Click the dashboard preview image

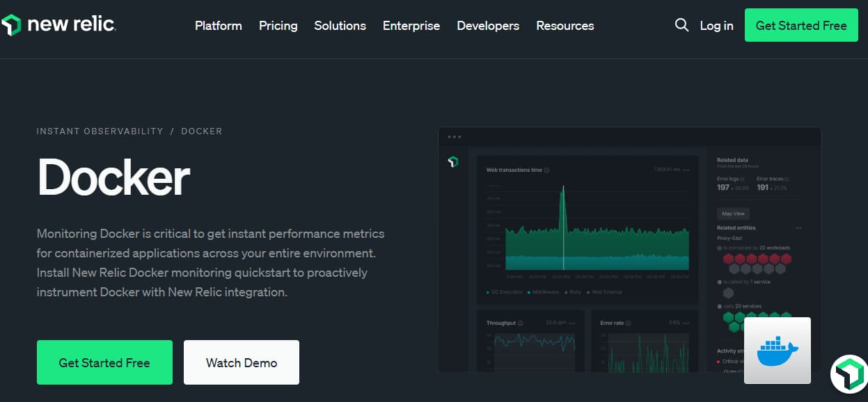pos(630,249)
